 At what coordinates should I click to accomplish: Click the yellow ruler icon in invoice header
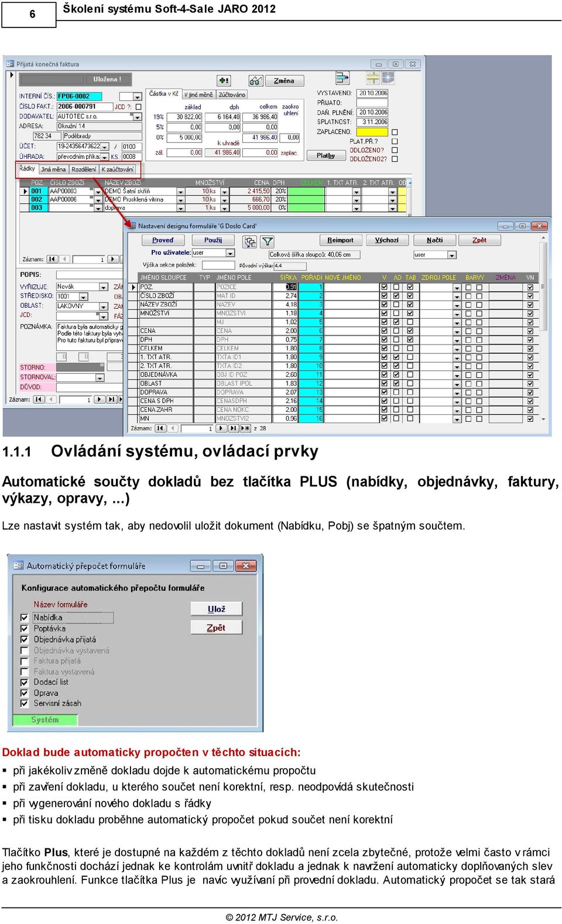[x=373, y=77]
